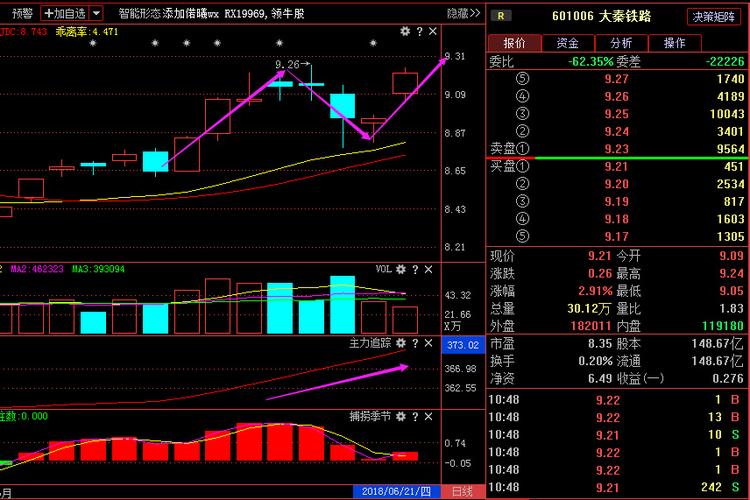This screenshot has width=750, height=500.
Task: Select sell level 4 price 9.26
Action: click(616, 97)
